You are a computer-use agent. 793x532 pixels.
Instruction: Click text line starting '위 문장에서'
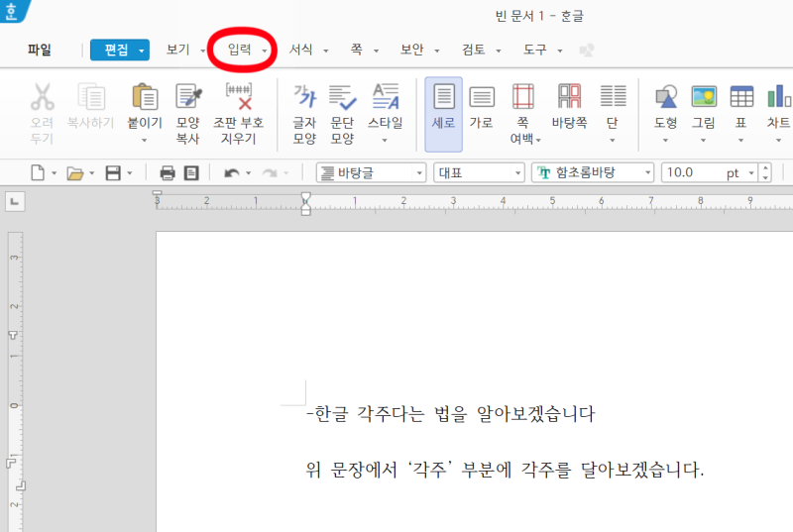tap(505, 470)
